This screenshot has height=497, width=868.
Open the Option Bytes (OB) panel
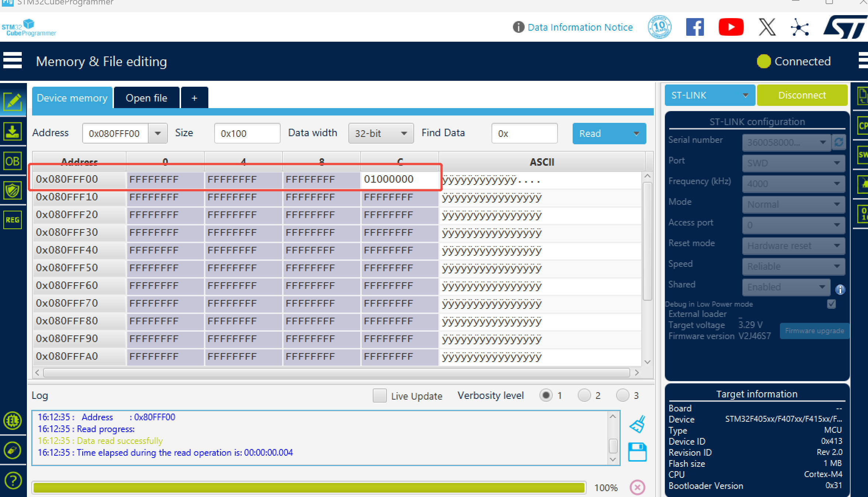point(13,161)
